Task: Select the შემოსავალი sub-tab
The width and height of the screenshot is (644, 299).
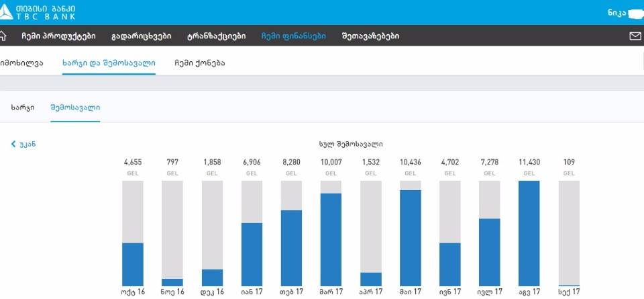Action: pos(75,108)
